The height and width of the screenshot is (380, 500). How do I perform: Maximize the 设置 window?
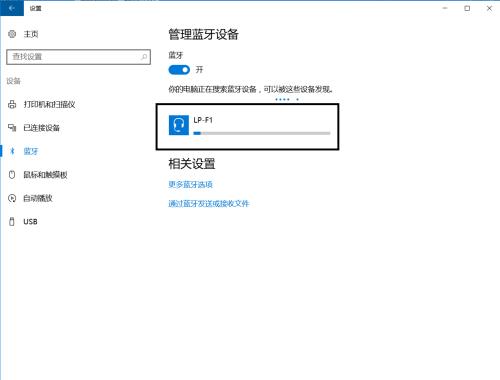pyautogui.click(x=467, y=8)
